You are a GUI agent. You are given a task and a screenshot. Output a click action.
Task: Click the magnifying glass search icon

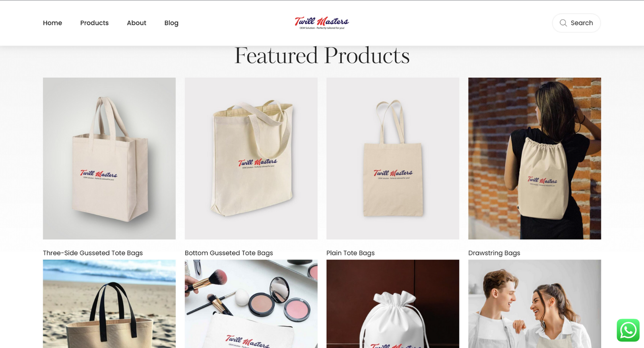coord(563,23)
